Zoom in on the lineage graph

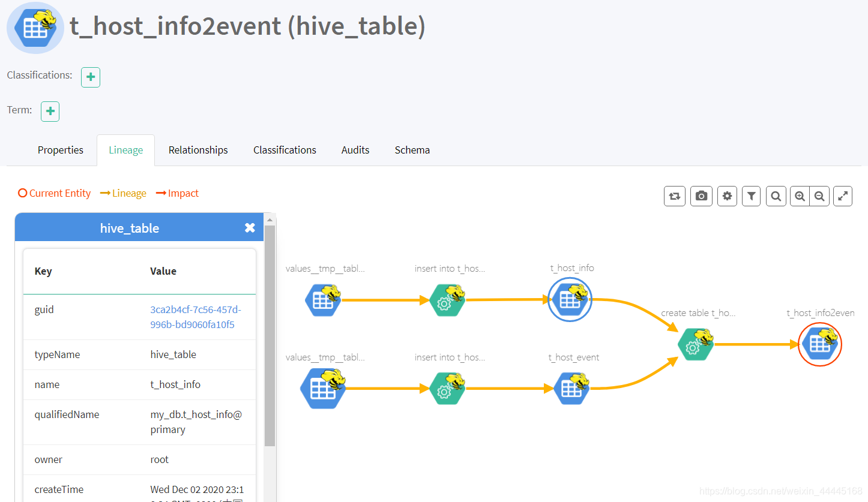pos(800,196)
